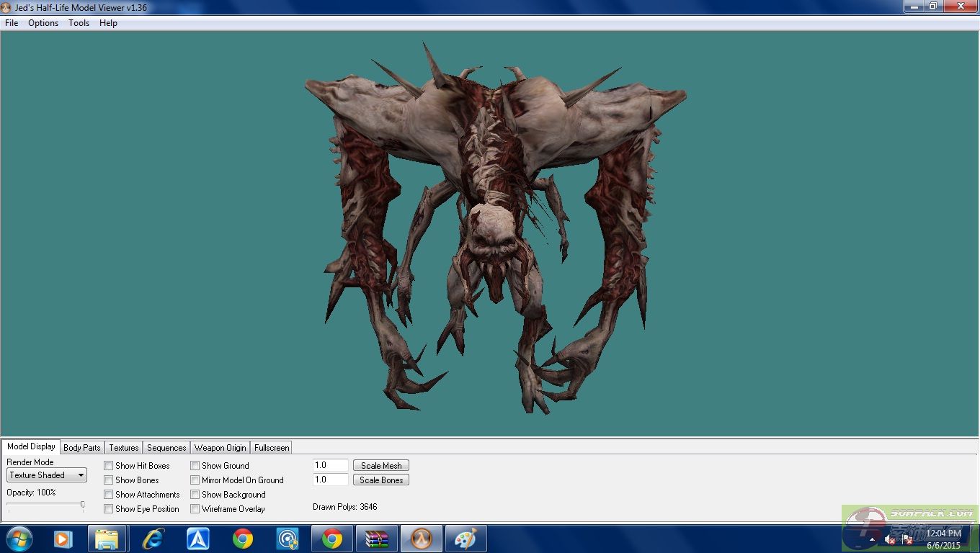The image size is (980, 553).
Task: Click the Scale Bones value field
Action: tap(331, 480)
